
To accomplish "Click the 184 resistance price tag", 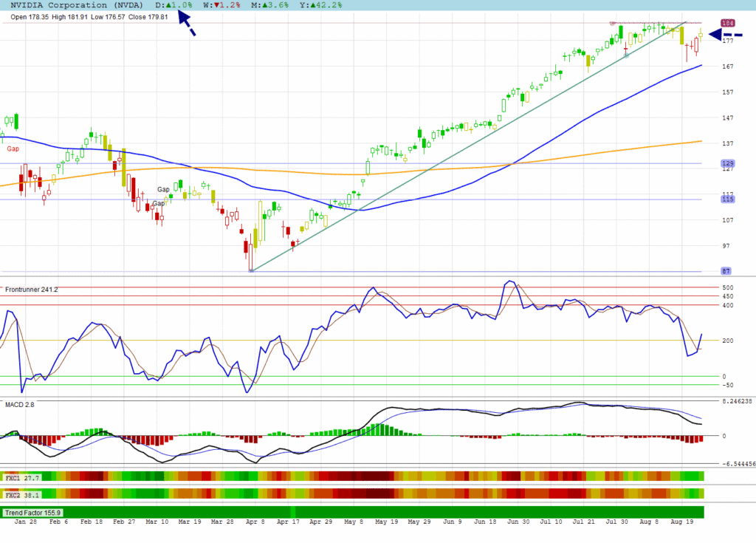I will coord(727,23).
